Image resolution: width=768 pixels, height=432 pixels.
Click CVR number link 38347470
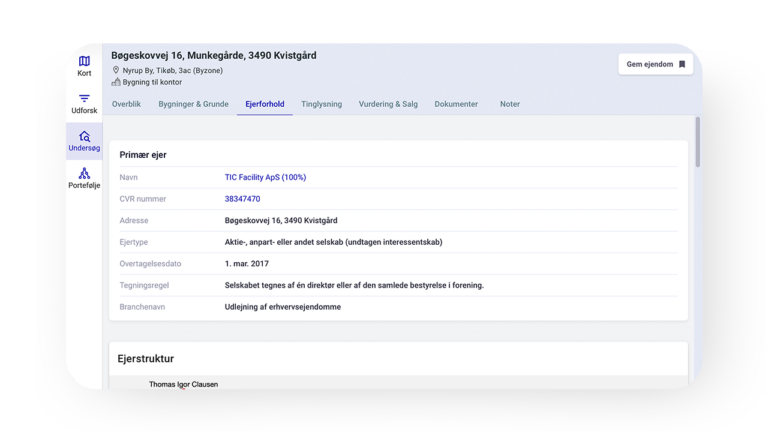click(242, 199)
